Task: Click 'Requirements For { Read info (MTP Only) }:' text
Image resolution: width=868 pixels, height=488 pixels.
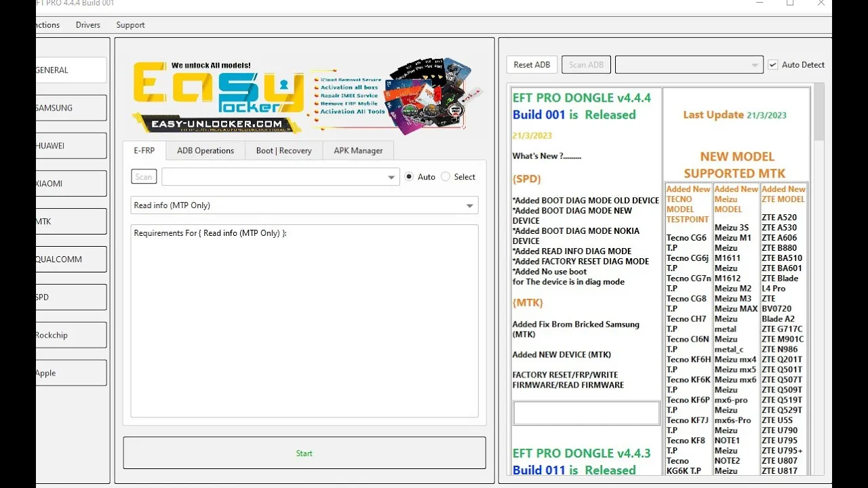Action: (210, 233)
